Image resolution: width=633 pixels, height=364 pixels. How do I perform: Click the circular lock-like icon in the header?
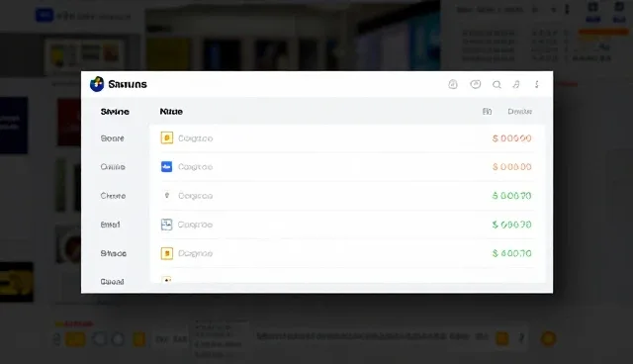tap(453, 84)
